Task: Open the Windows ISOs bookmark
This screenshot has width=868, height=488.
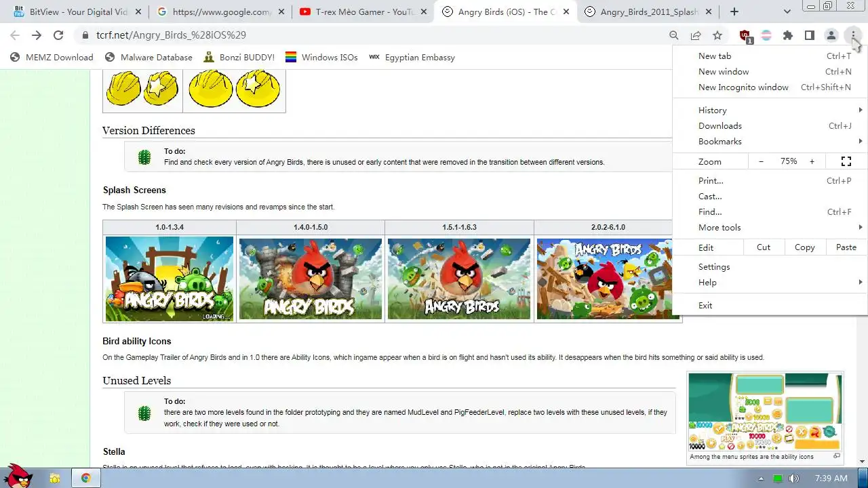Action: coord(321,58)
